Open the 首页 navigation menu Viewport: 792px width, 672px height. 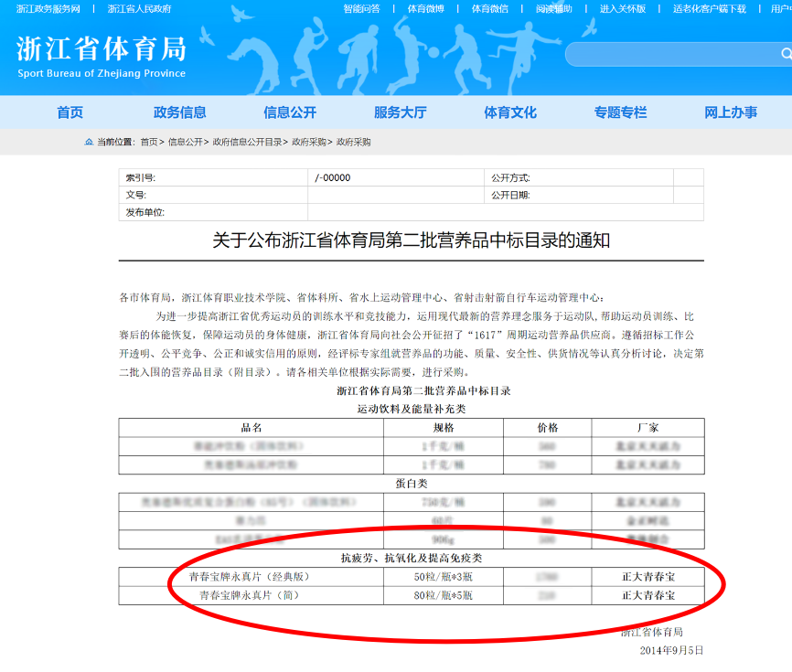70,112
